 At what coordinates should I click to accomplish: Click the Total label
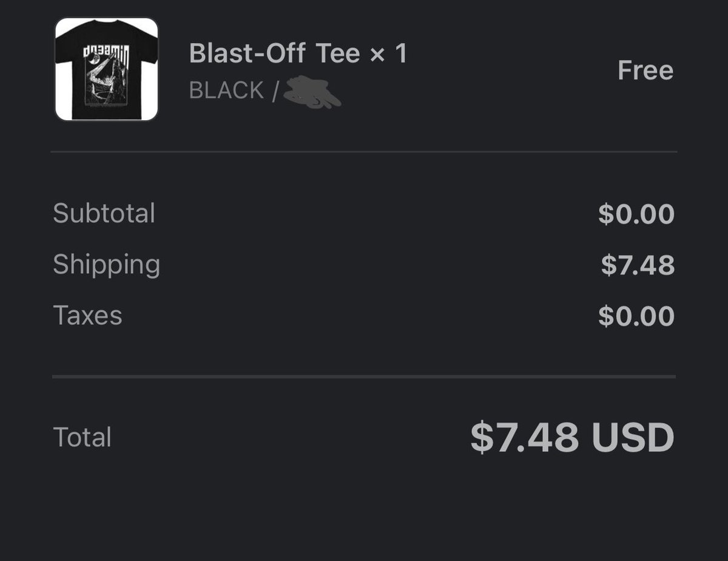[x=83, y=437]
